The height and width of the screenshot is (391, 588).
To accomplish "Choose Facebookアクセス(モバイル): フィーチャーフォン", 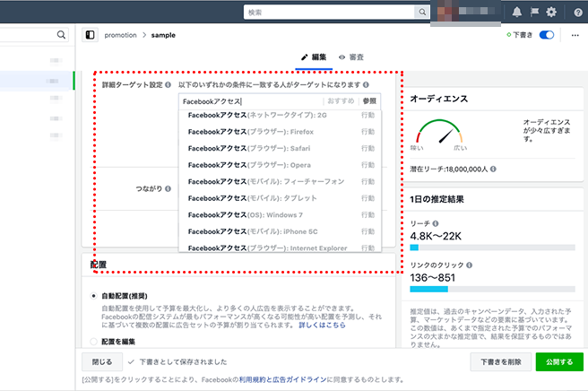I will pyautogui.click(x=281, y=182).
